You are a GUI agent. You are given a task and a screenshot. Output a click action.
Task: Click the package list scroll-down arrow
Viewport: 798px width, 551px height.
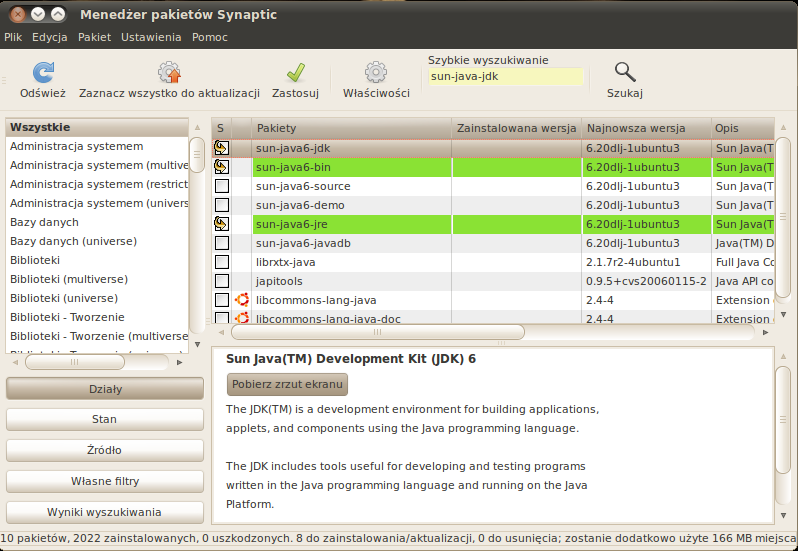[x=783, y=315]
